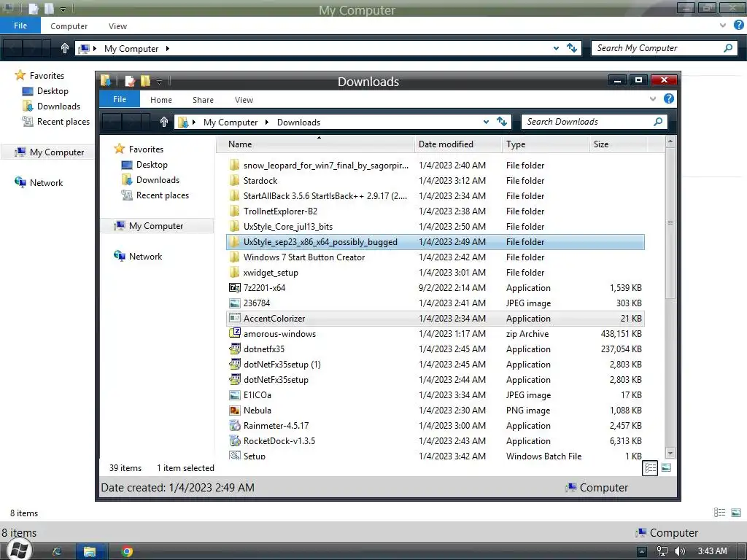Image resolution: width=747 pixels, height=560 pixels.
Task: Select the 236784 JPEG image icon
Action: [x=234, y=303]
